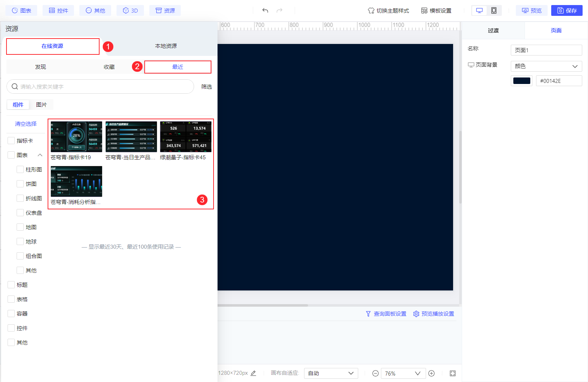
Task: Select the 苍穹青-当日生产品 thumbnail
Action: point(131,137)
